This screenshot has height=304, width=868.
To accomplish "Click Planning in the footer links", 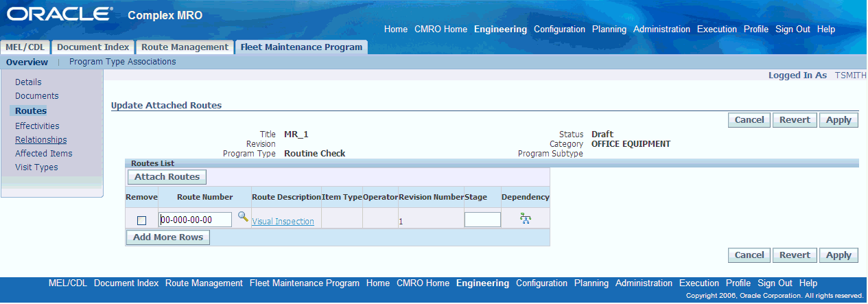I will point(591,283).
